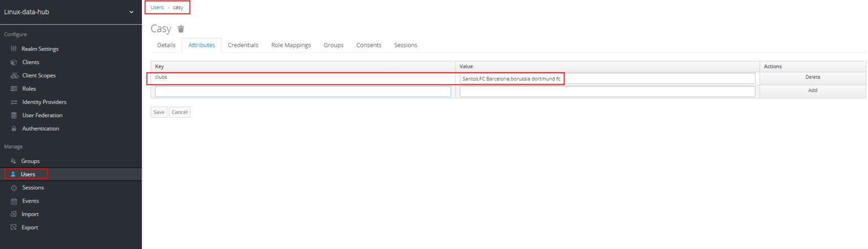Screen dimensions: 868x249
Task: Click the Users breadcrumb link
Action: 157,7
